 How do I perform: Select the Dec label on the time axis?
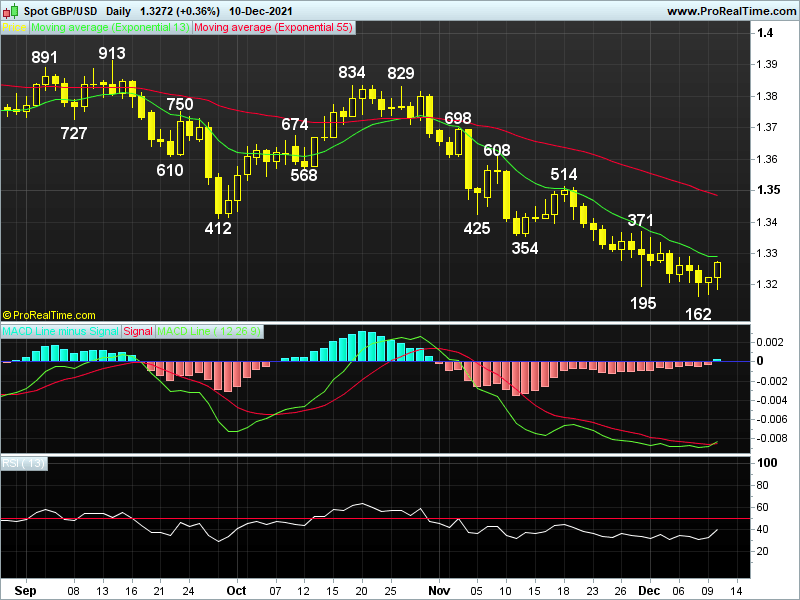pos(649,591)
